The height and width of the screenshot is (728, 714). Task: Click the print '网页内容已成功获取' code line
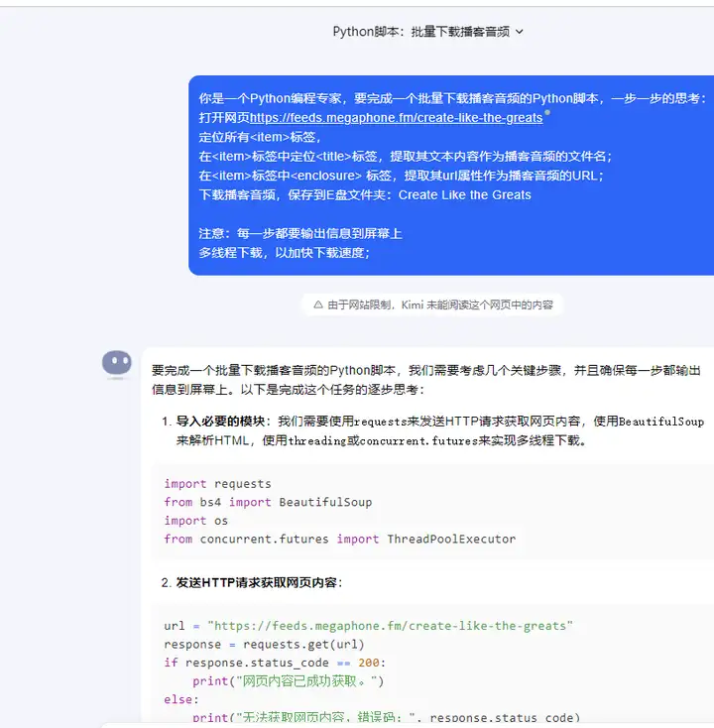[x=289, y=681]
